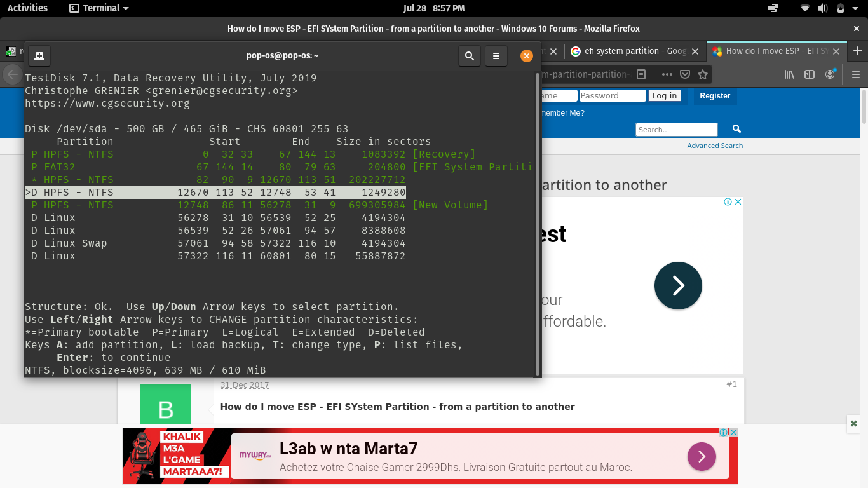Click the 31 Dec 2017 post date

click(245, 385)
